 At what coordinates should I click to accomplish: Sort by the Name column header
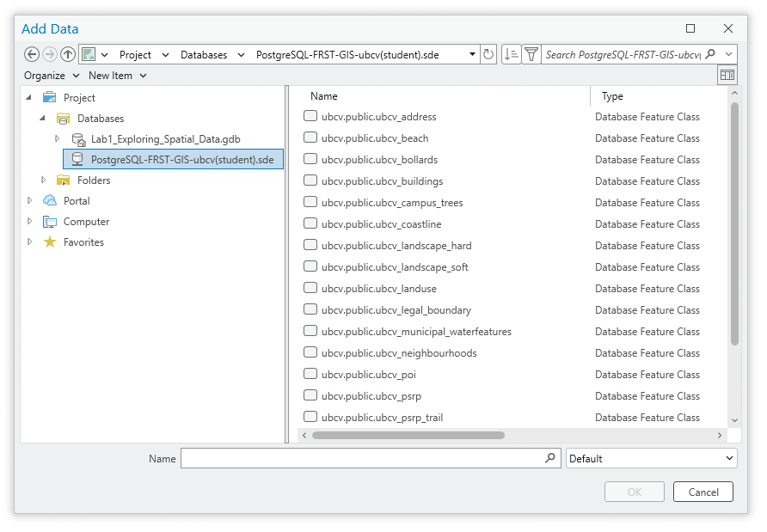click(324, 96)
